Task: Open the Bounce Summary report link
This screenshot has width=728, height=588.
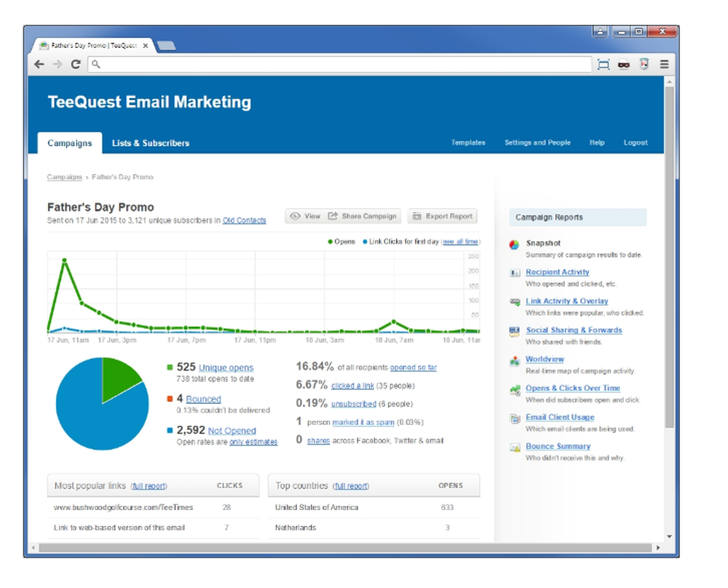Action: (x=558, y=446)
